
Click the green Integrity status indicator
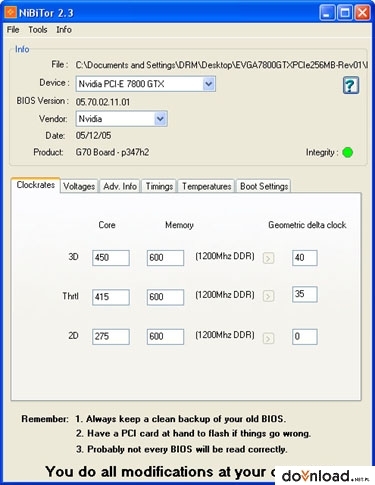point(348,153)
